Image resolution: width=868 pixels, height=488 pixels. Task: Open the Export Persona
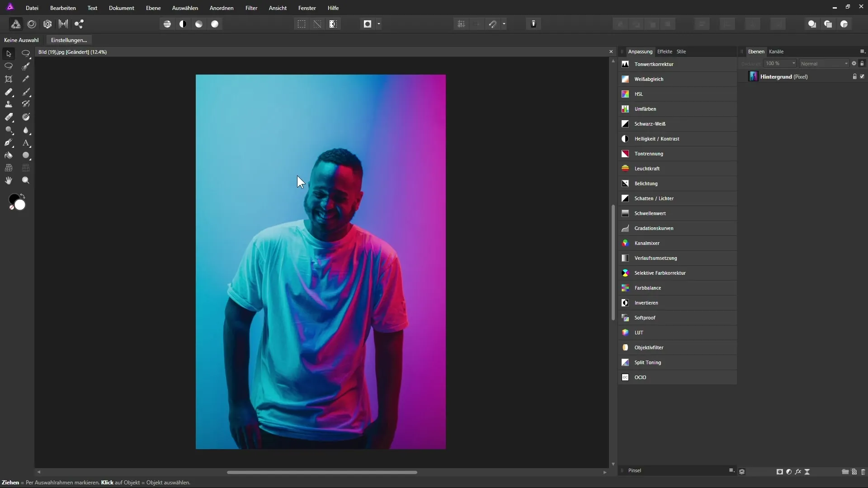[x=79, y=24]
